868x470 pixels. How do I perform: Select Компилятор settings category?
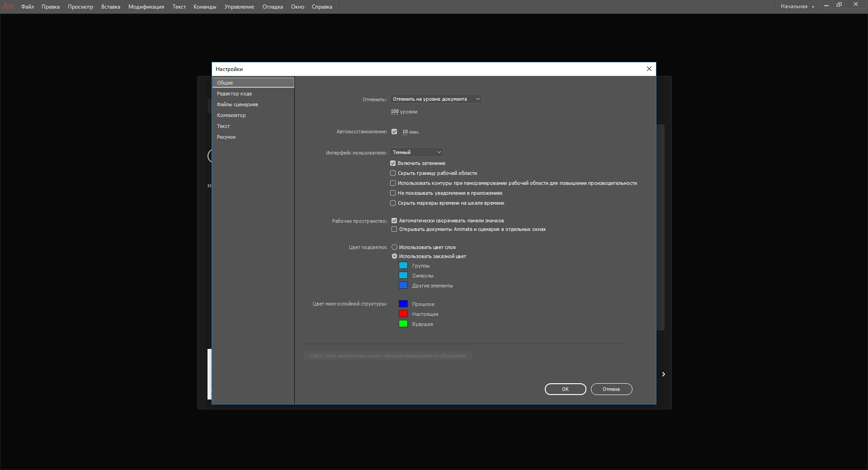253,115
